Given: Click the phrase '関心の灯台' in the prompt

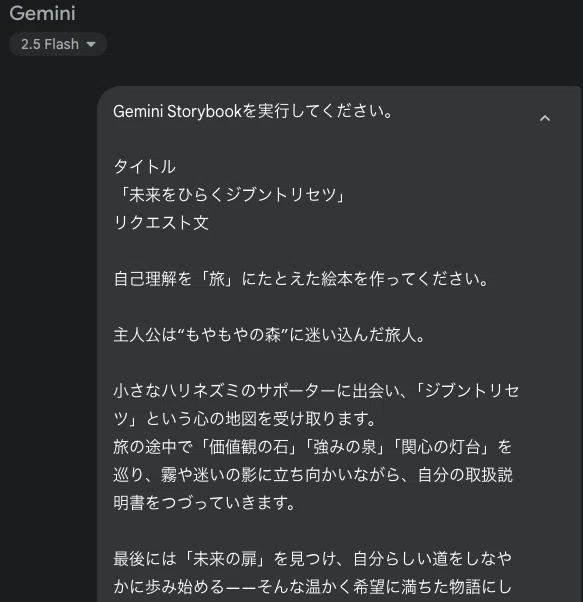Looking at the screenshot, I should pyautogui.click(x=441, y=447).
